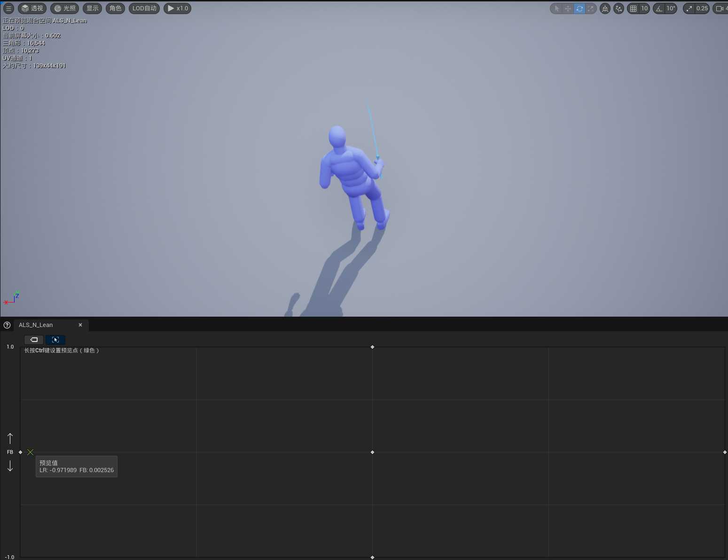
Task: Open grid snap value 10 dropdown
Action: [644, 8]
